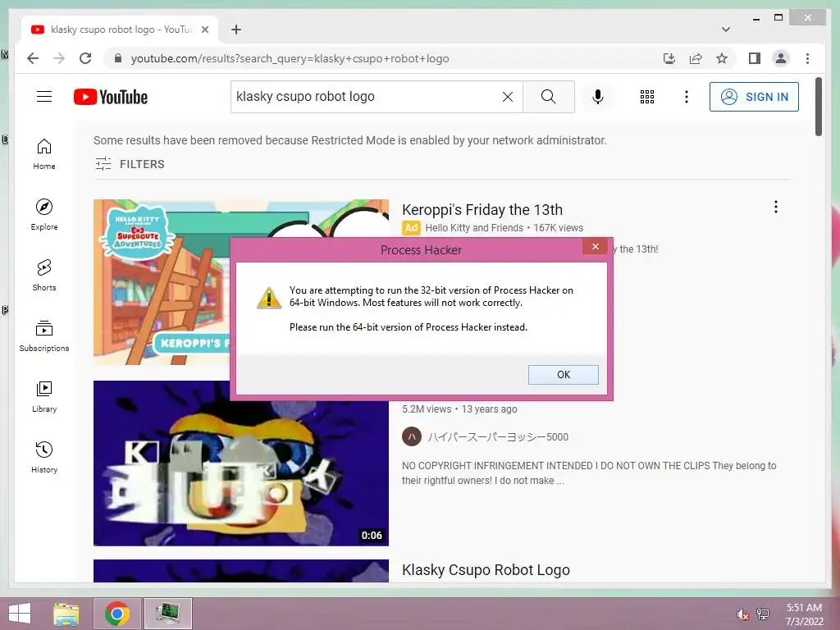The height and width of the screenshot is (630, 840).
Task: Click the warning icon in the Process Hacker dialog
Action: pyautogui.click(x=269, y=298)
